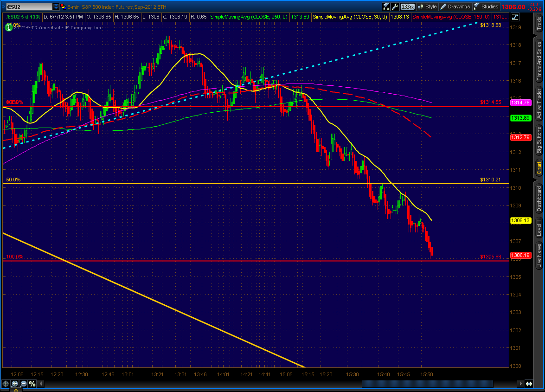545x392 pixels.
Task: Click the 14:01 time axis label
Action: click(x=223, y=375)
